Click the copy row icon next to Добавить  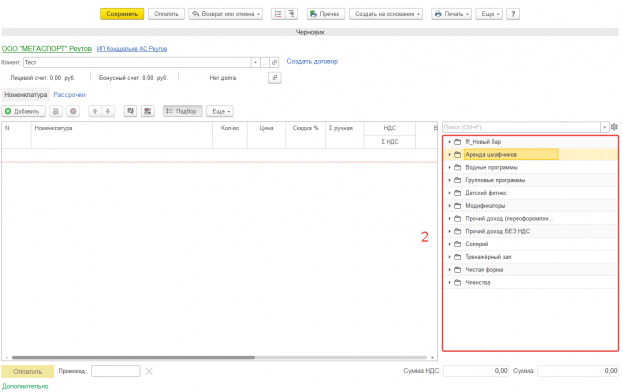coord(56,111)
